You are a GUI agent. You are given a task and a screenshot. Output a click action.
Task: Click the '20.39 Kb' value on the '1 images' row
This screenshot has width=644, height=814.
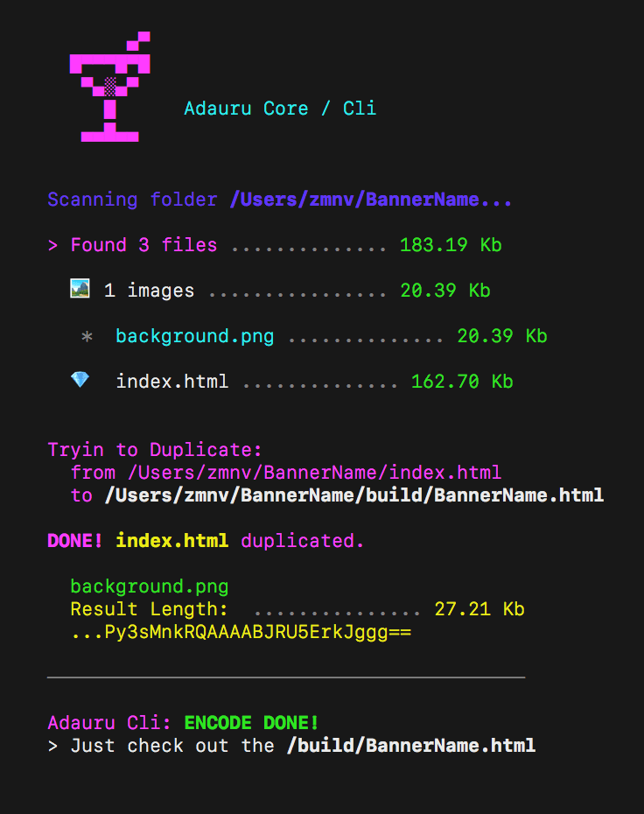click(x=445, y=291)
